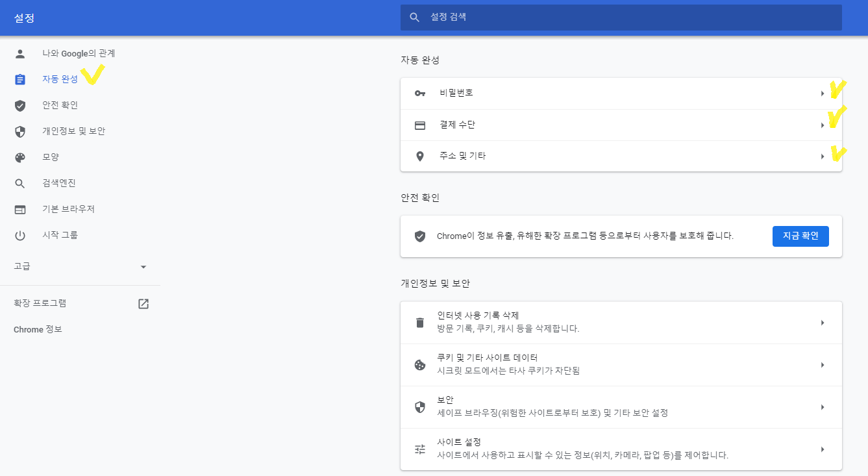Click the 고급 label in sidebar
Image resolution: width=868 pixels, height=476 pixels.
point(22,266)
